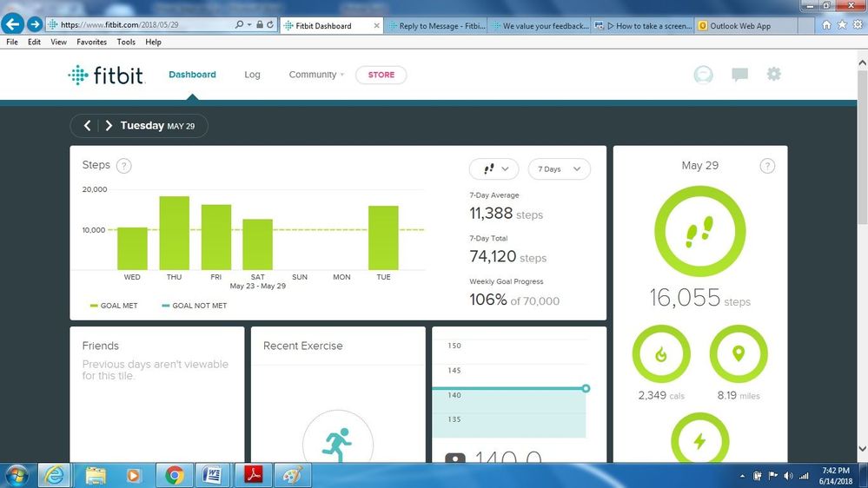The image size is (868, 488).
Task: Open the steps metric type dropdown
Action: point(494,169)
